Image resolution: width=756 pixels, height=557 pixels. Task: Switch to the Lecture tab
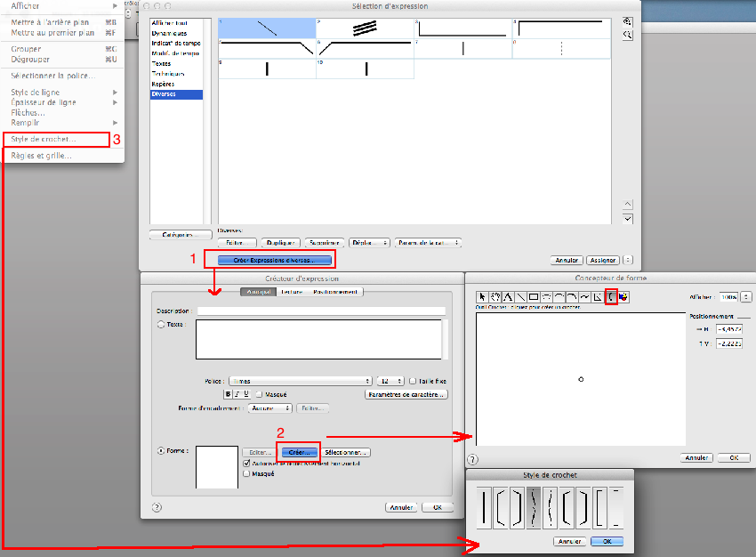[291, 292]
